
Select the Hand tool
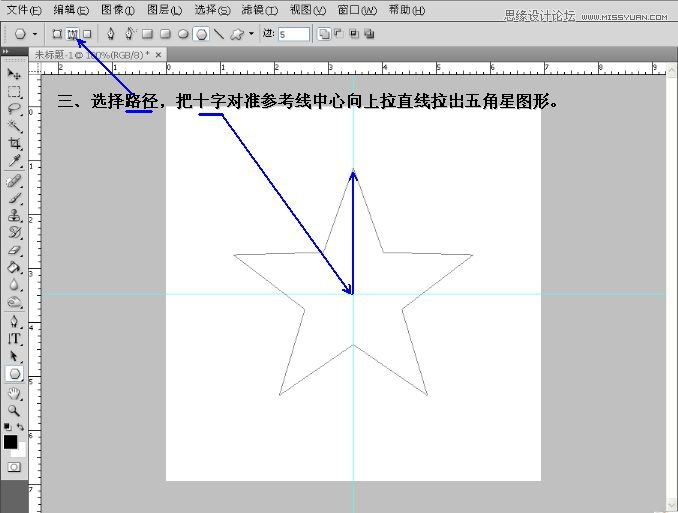click(14, 393)
